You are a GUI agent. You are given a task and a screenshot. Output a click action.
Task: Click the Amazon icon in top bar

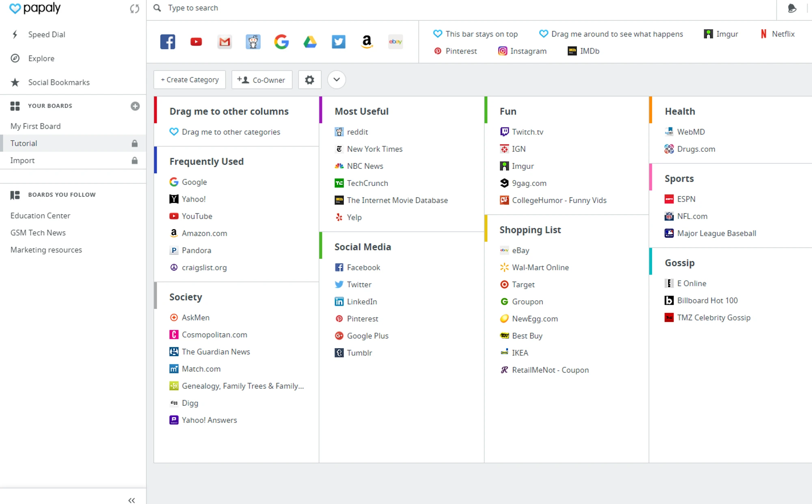(367, 42)
